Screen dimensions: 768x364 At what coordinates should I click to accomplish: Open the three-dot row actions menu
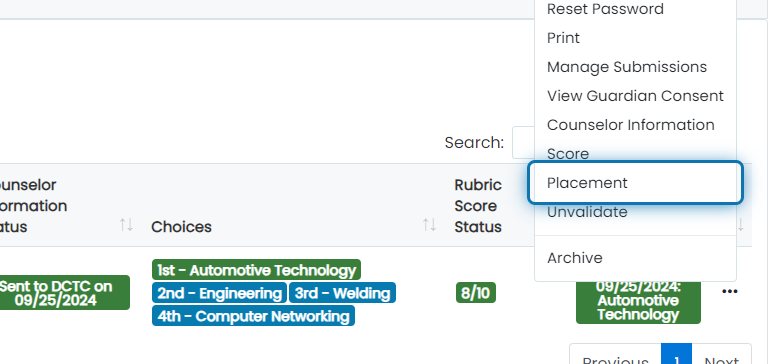click(729, 291)
